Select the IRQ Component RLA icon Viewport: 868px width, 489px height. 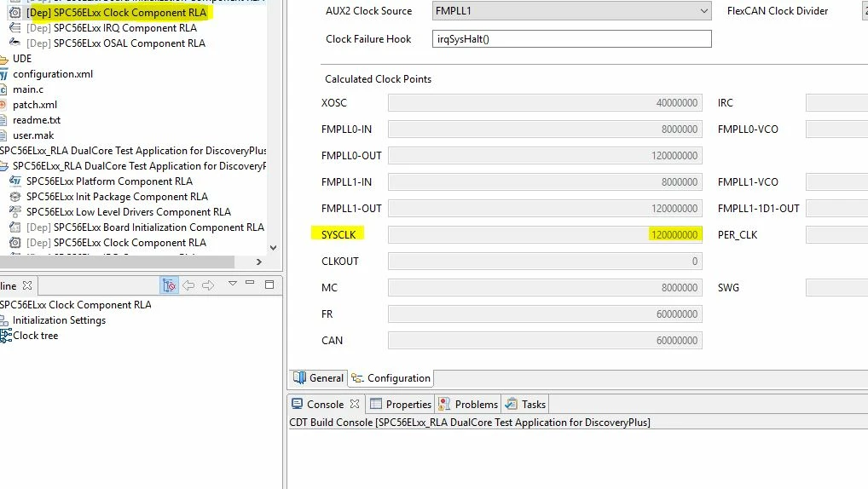(15, 27)
